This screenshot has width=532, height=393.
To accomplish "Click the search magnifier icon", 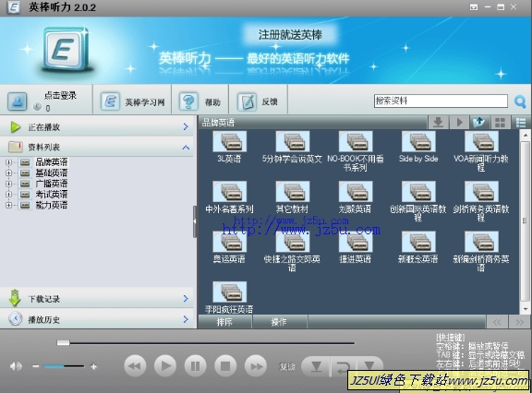I will pos(520,101).
